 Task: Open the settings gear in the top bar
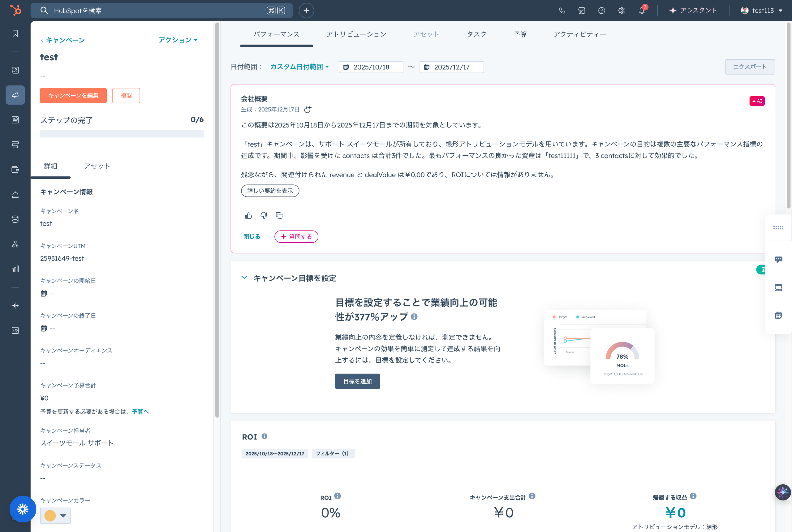coord(622,11)
